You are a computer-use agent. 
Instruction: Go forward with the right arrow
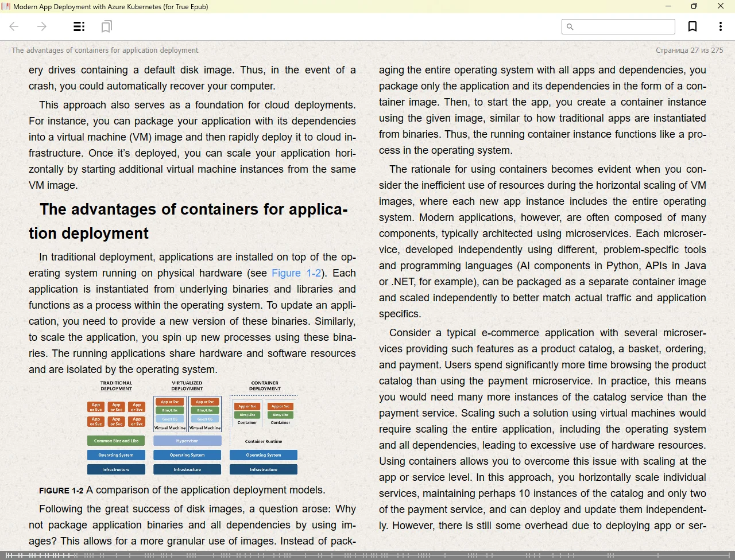click(x=42, y=26)
